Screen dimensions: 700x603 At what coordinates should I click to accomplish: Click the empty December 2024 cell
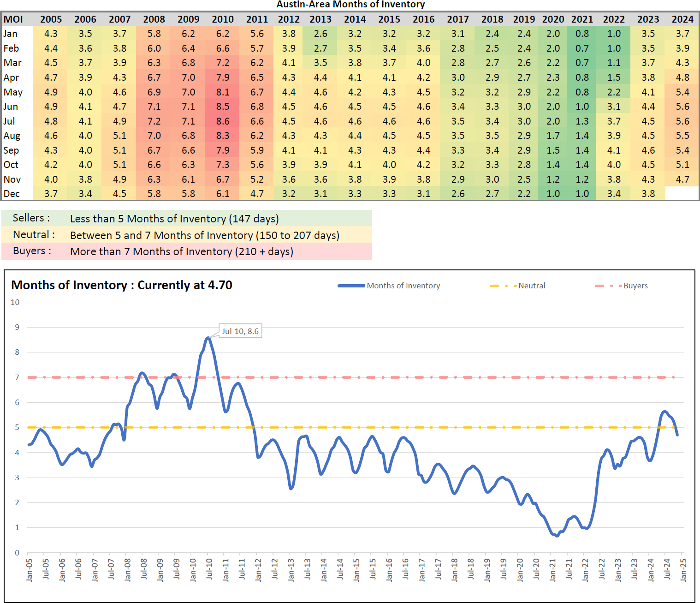(x=682, y=194)
